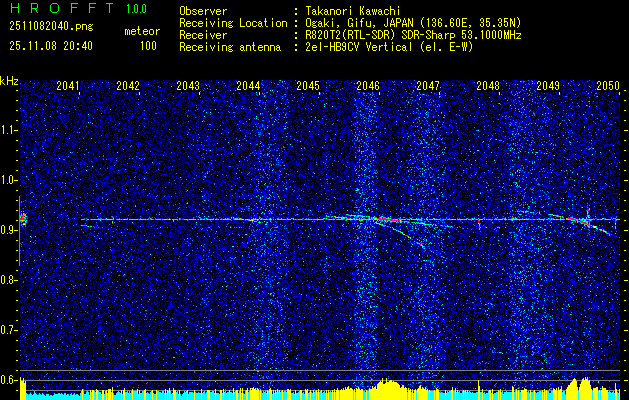Click the red meteor echo near 2046
Screen dimensions: 629x400
pyautogui.click(x=387, y=219)
